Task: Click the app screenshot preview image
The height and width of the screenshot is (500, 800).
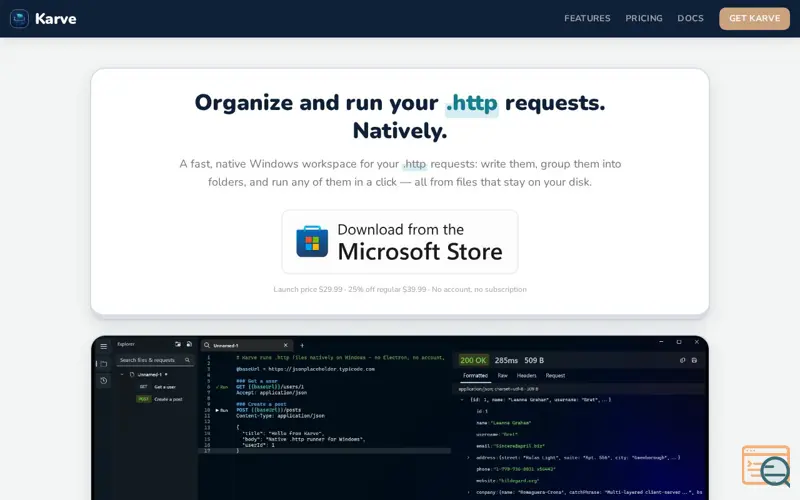Action: (x=400, y=418)
